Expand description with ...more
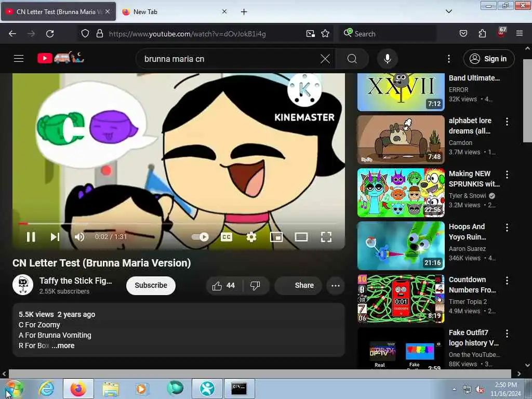Viewport: 532px width, 399px height. [63, 345]
